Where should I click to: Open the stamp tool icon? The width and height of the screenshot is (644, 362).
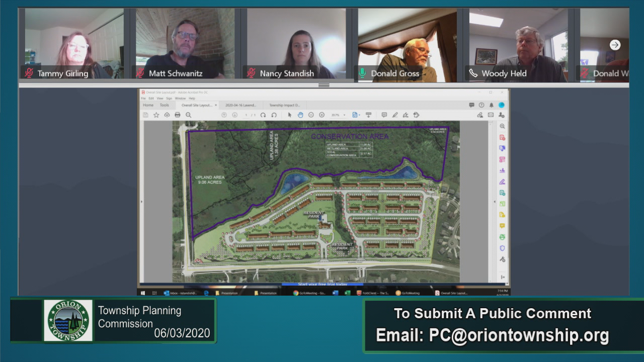[416, 115]
